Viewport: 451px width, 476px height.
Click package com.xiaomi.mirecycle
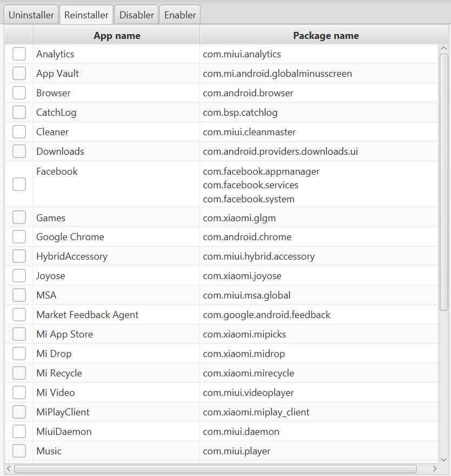click(248, 373)
